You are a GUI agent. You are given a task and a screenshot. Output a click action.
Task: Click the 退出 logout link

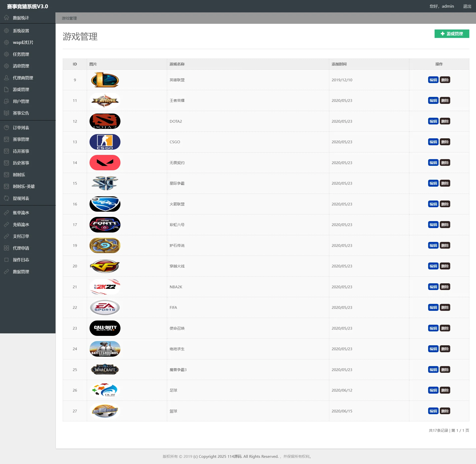[467, 6]
